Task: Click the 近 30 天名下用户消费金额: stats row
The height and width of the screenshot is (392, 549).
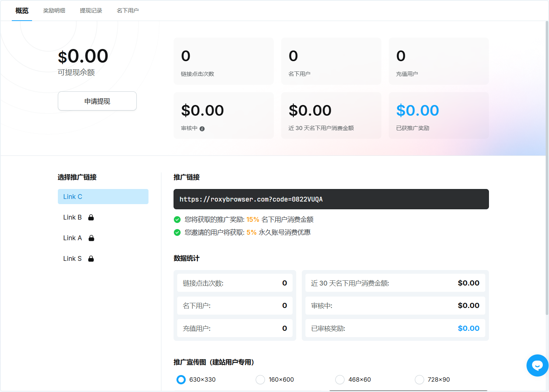Action: [x=395, y=283]
